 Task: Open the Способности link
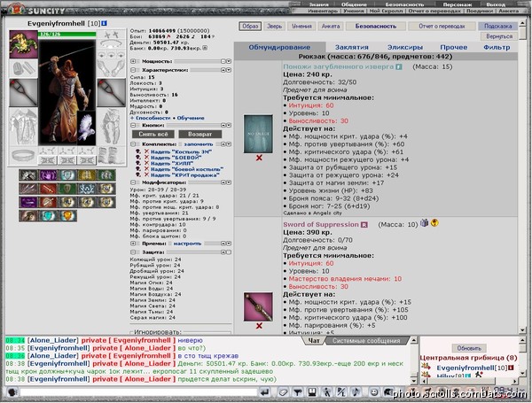click(153, 118)
